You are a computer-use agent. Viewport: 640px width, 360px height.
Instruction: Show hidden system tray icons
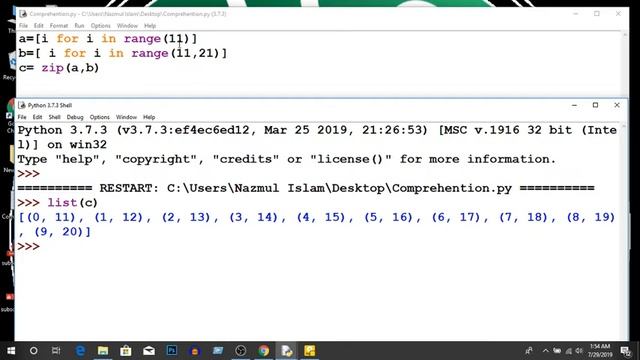[545, 351]
